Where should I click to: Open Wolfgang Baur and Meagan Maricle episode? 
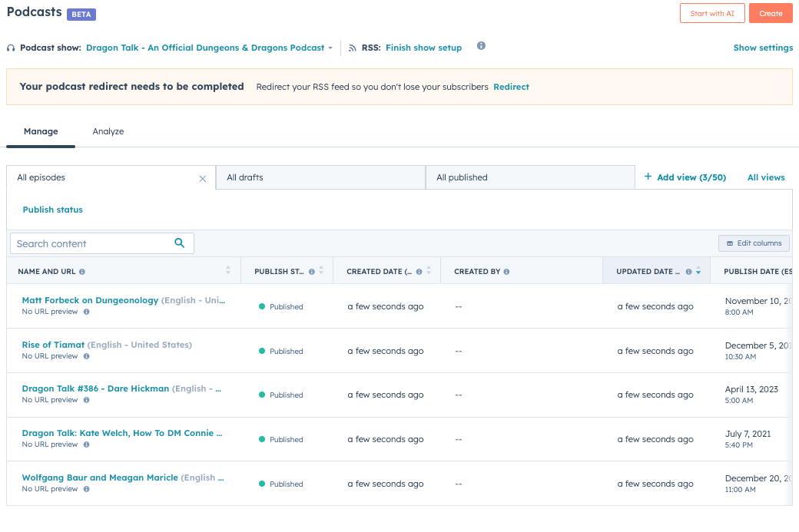100,477
